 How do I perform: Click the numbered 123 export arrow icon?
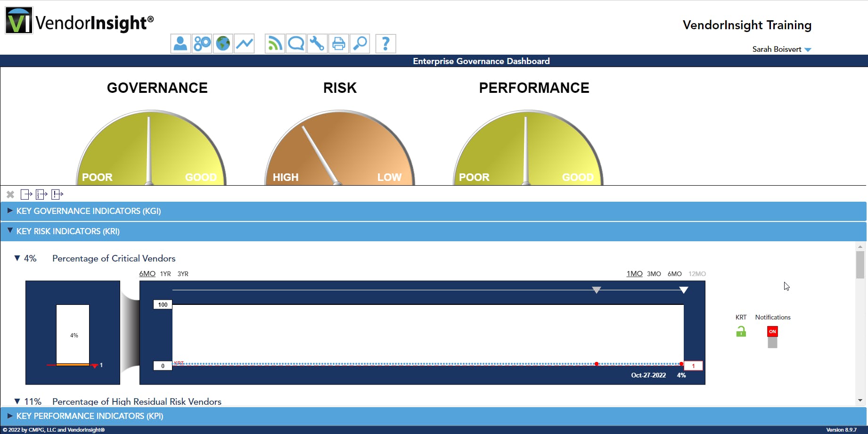42,194
